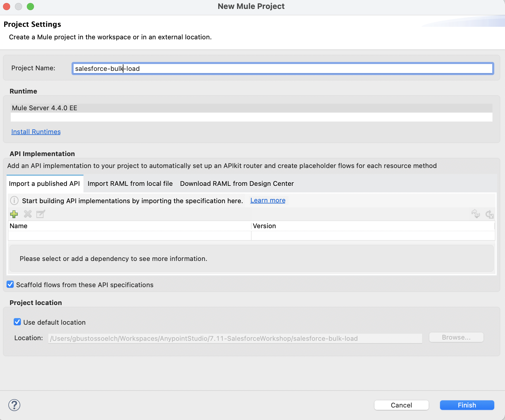Screen dimensions: 505x420
Task: Click the Finish button
Action: (x=467, y=405)
